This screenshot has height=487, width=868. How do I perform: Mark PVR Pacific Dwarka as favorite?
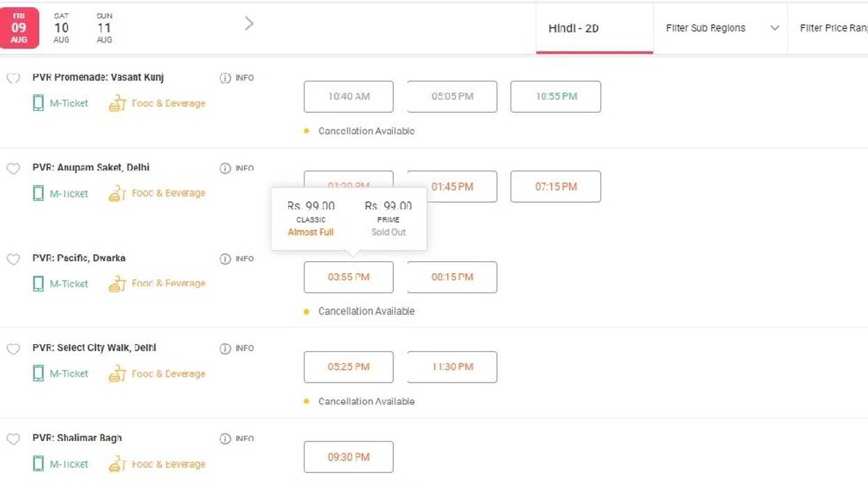click(x=13, y=259)
